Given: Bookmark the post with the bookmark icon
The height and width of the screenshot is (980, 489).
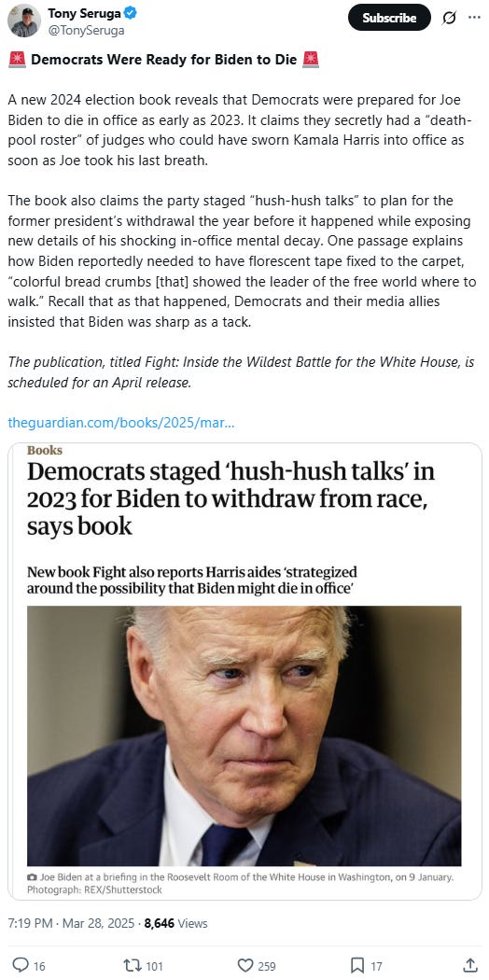Looking at the screenshot, I should (357, 965).
